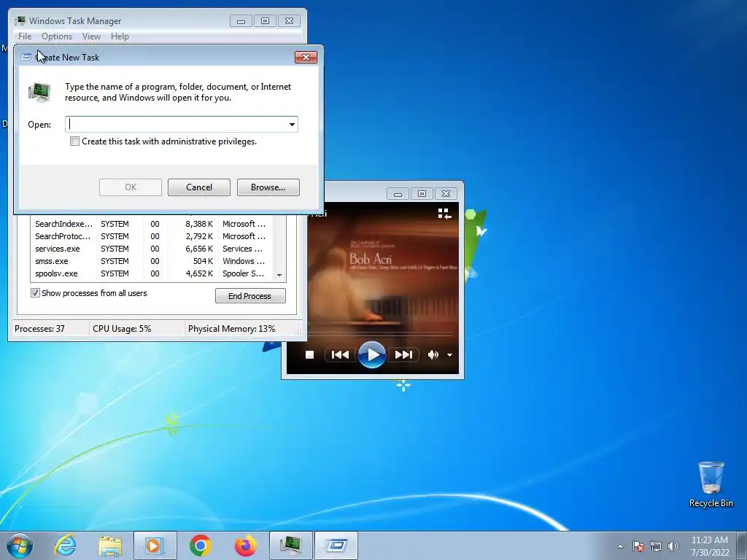Launch Firefox from the taskbar

[x=245, y=545]
